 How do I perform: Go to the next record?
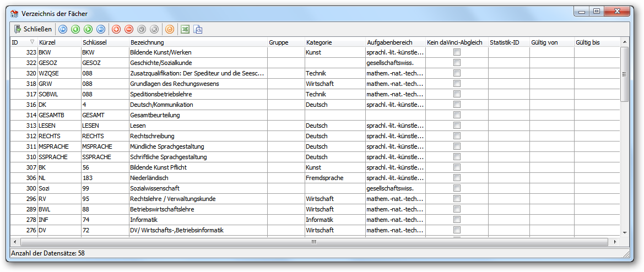pos(88,29)
